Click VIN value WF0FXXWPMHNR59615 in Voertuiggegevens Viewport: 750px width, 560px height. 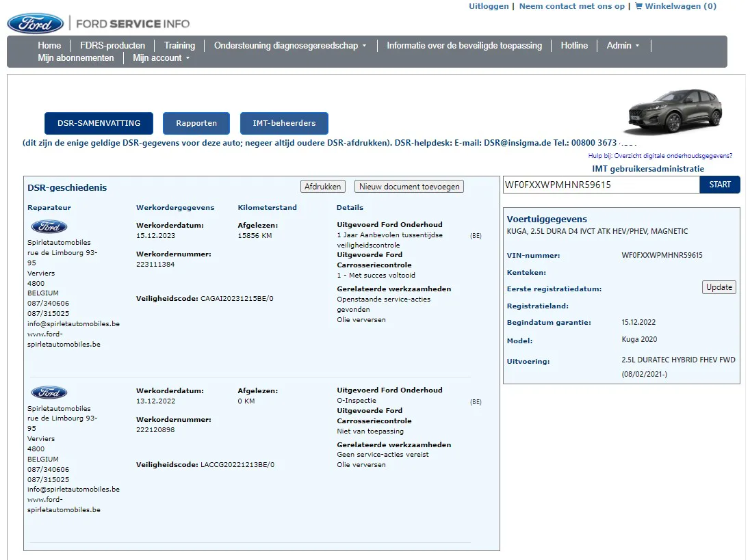(662, 255)
